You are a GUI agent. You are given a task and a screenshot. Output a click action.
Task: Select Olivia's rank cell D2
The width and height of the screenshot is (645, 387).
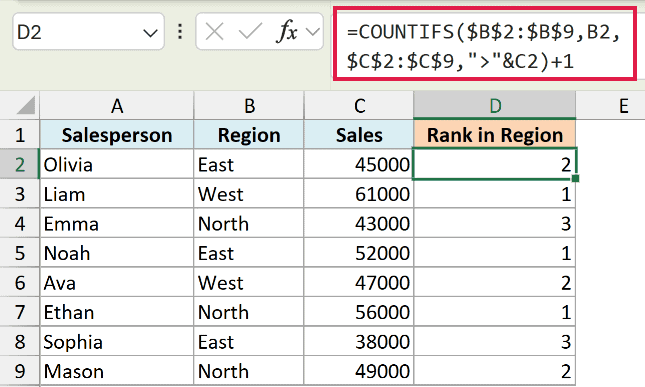[x=495, y=164]
